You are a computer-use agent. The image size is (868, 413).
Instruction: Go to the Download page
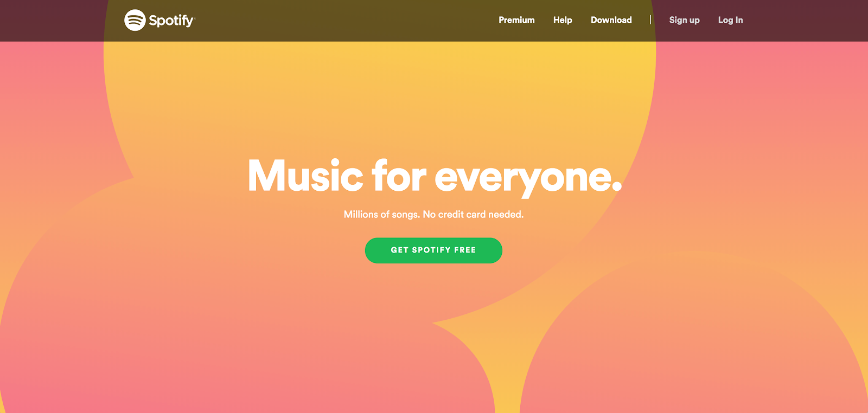pos(611,20)
